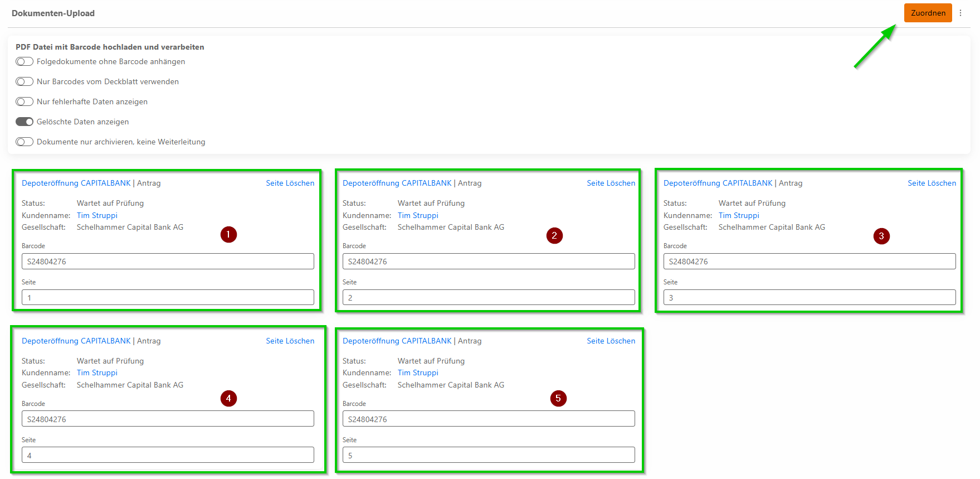Click red number 5 marker badge
Screen dimensions: 980x479
558,398
